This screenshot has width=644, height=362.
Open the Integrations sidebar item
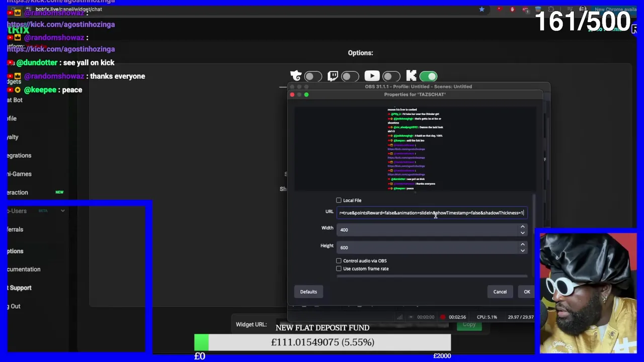tap(19, 155)
